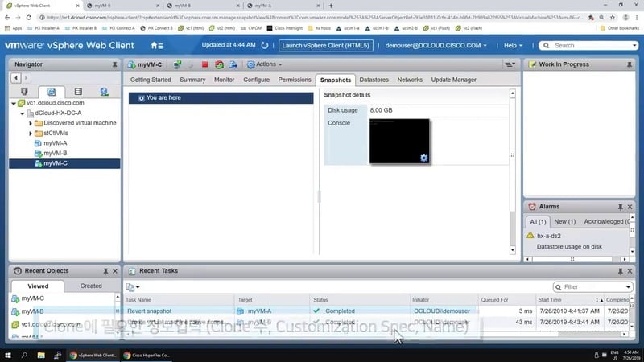Image resolution: width=644 pixels, height=362 pixels.
Task: Open the Windows Start menu
Action: (8, 355)
